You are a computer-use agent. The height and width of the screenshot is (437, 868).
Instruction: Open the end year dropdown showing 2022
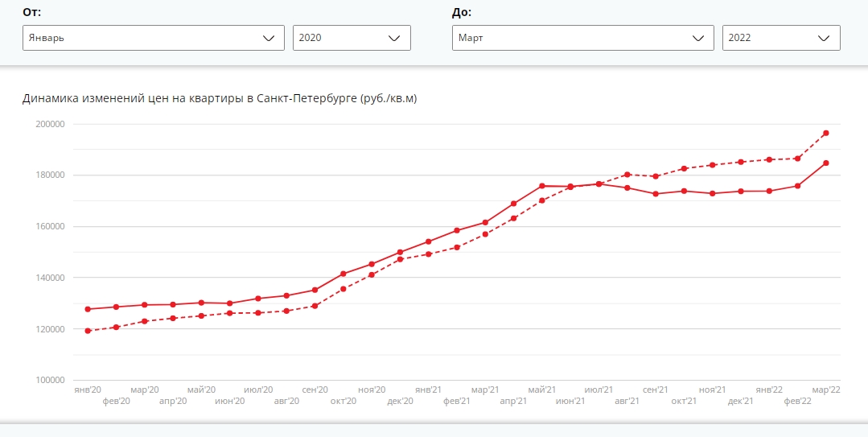tap(781, 38)
